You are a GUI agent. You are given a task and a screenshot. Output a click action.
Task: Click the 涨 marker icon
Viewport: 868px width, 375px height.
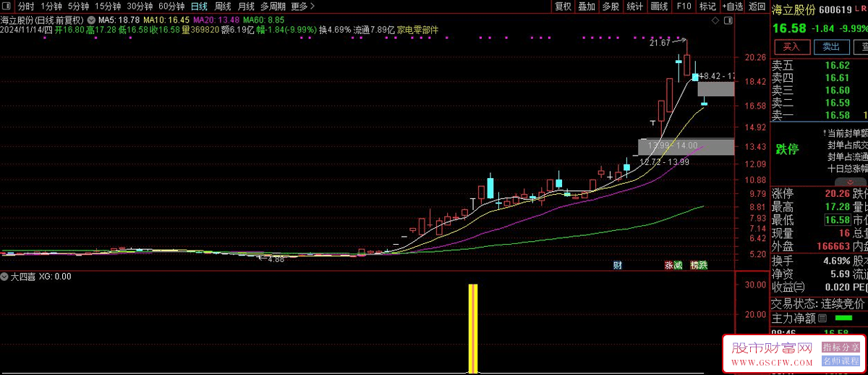(669, 265)
